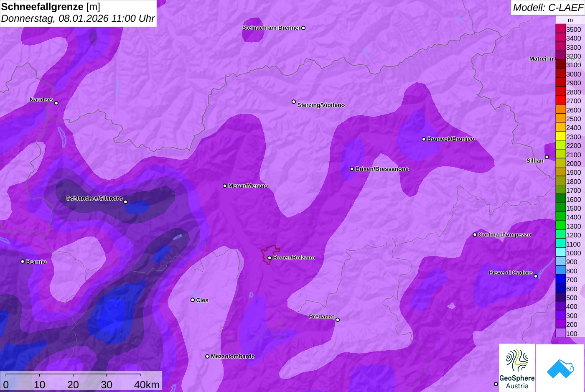
Task: Click the Bormio location marker
Action: (23, 262)
